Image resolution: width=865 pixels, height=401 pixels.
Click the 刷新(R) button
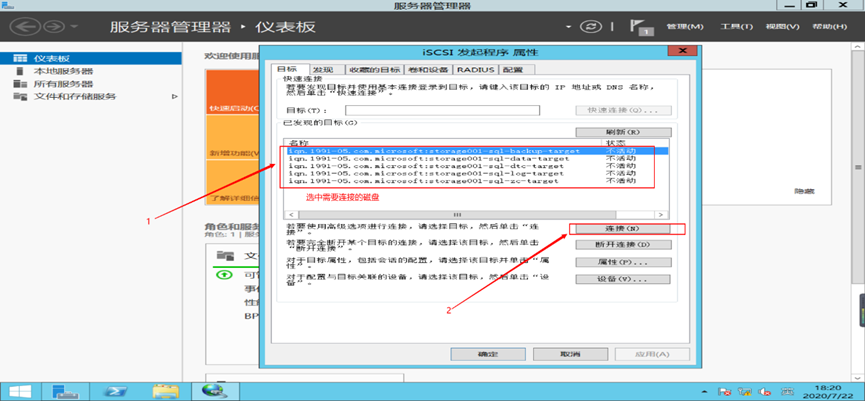coord(623,132)
